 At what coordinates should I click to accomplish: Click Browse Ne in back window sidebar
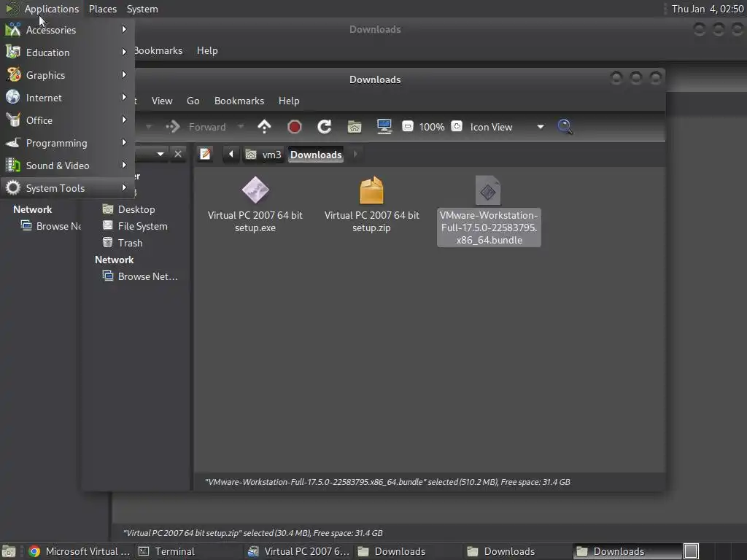[58, 226]
